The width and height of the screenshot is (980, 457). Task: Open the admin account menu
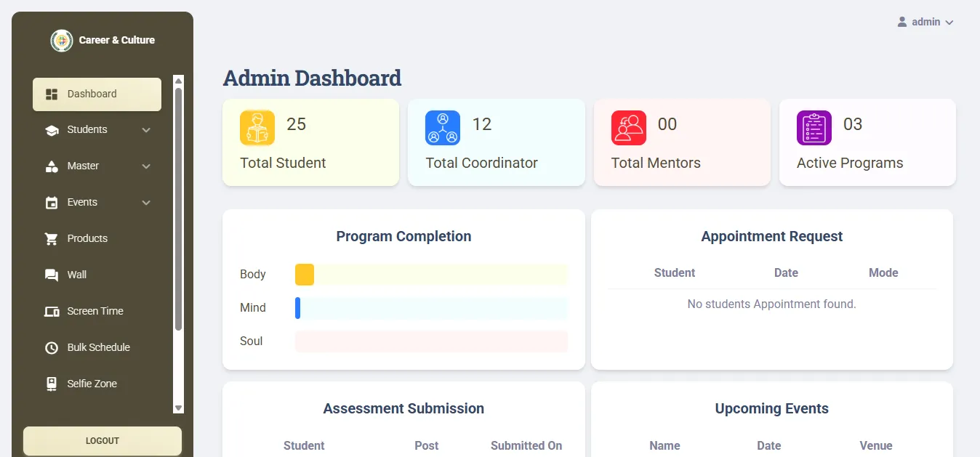coord(925,21)
